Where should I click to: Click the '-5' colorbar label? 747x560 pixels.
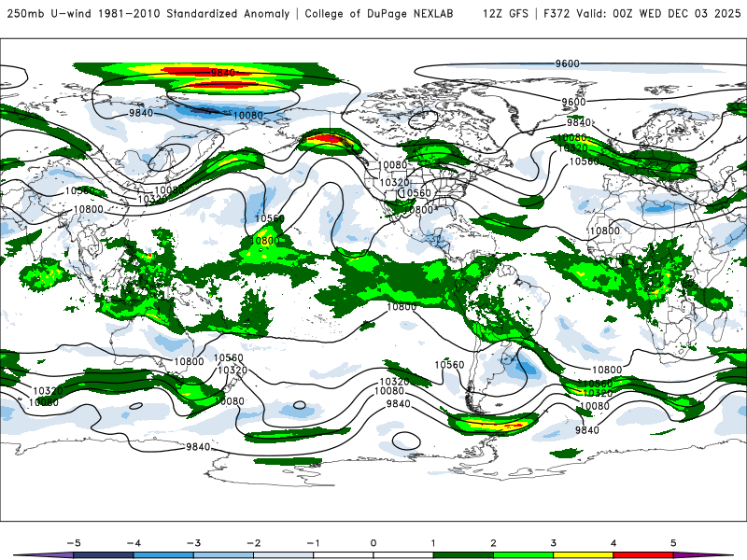pos(74,543)
